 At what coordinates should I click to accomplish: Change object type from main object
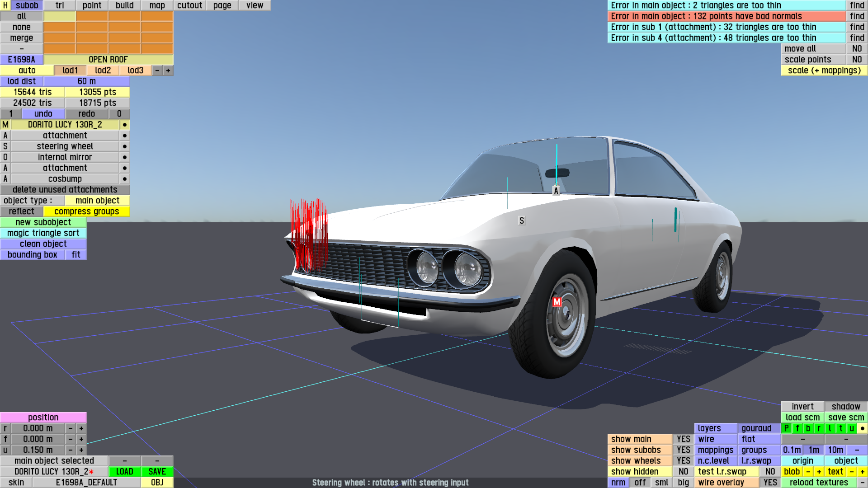coord(97,201)
